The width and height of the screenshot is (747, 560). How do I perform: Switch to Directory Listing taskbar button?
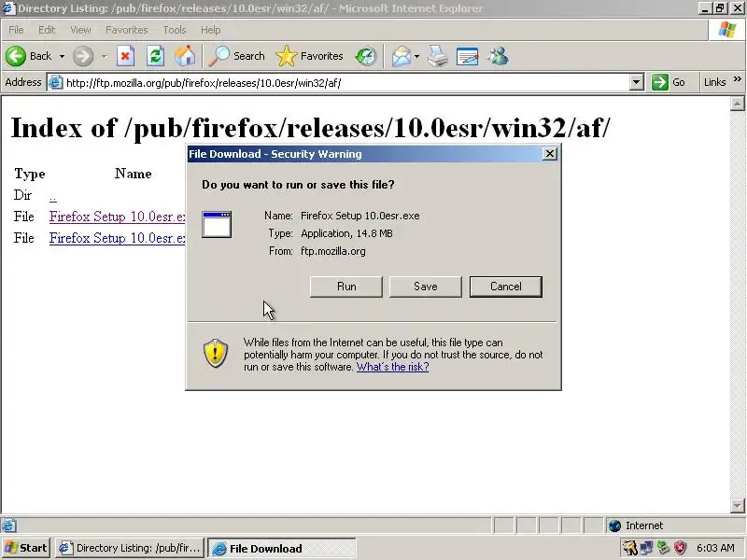130,548
